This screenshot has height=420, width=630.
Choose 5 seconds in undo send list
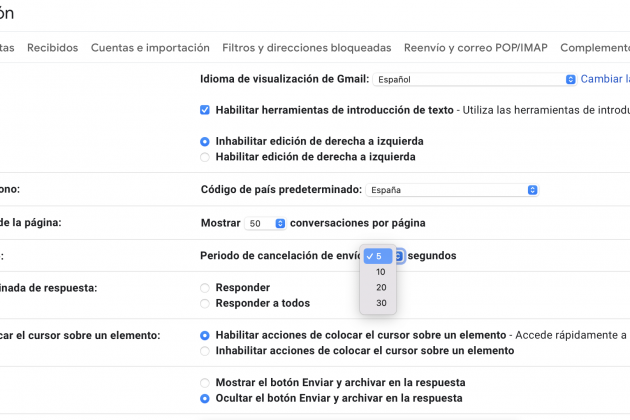[x=379, y=256]
